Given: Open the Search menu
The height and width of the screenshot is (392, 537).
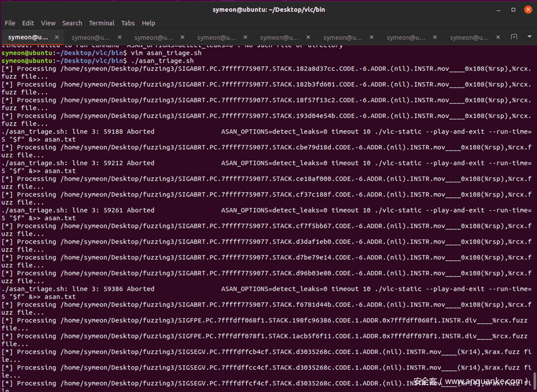Looking at the screenshot, I should pos(72,23).
